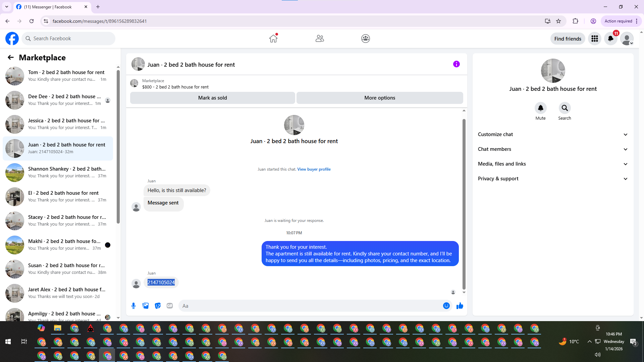Image resolution: width=644 pixels, height=362 pixels.
Task: Open Facebook notifications bell
Action: (611, 39)
